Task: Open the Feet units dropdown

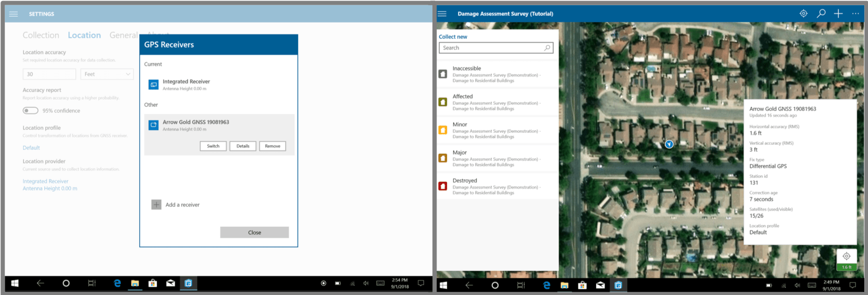Action: (107, 74)
